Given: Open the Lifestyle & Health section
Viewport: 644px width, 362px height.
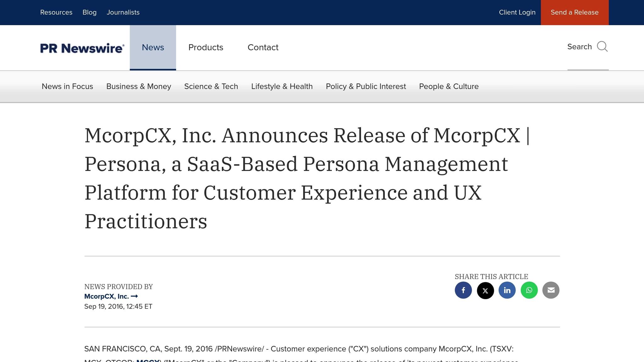Looking at the screenshot, I should tap(282, 86).
